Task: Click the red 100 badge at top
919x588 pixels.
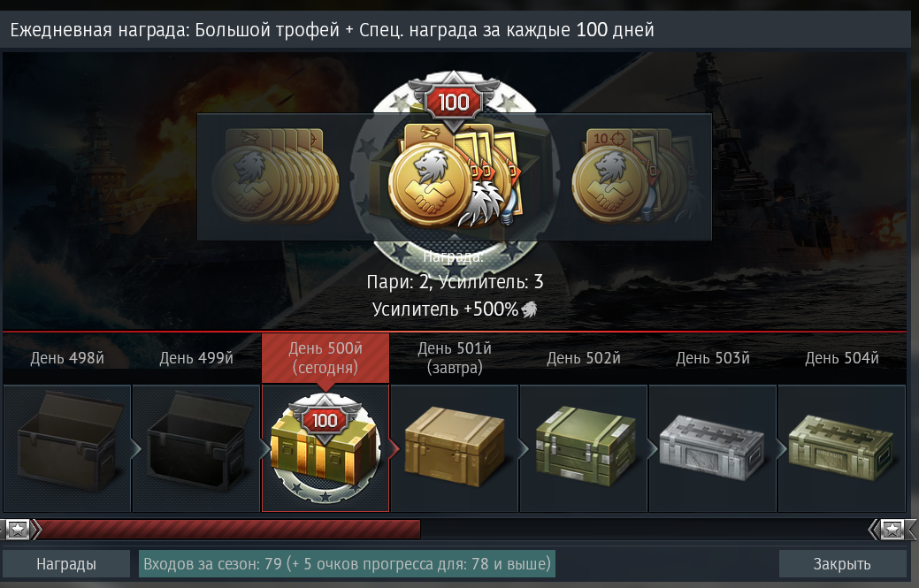Action: (454, 102)
